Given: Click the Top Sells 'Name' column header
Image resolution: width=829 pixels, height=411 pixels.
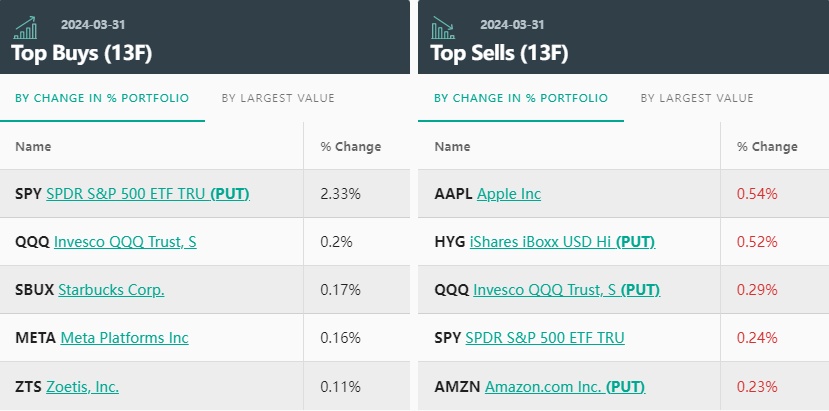Looking at the screenshot, I should (452, 146).
